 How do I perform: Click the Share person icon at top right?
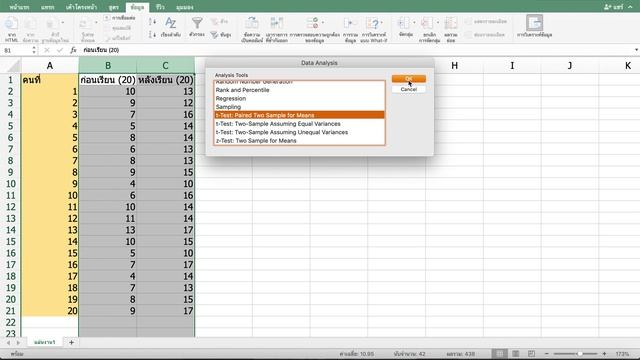pyautogui.click(x=608, y=7)
